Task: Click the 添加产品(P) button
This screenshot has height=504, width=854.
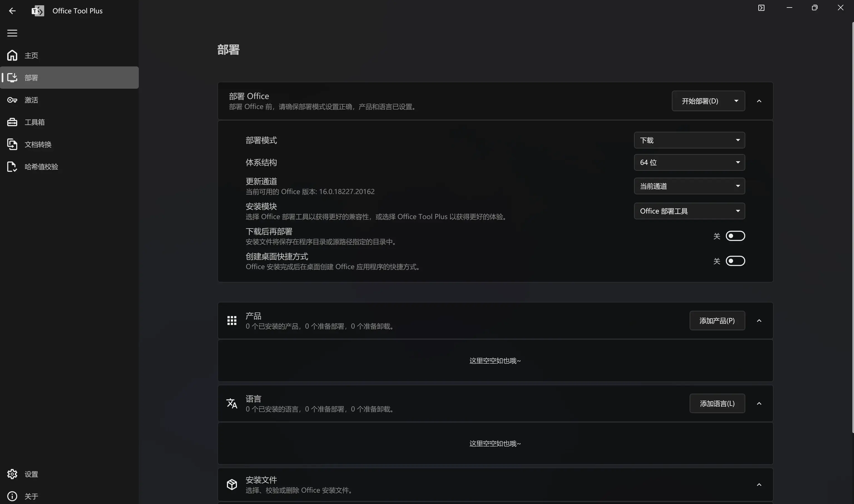Action: coord(717,321)
